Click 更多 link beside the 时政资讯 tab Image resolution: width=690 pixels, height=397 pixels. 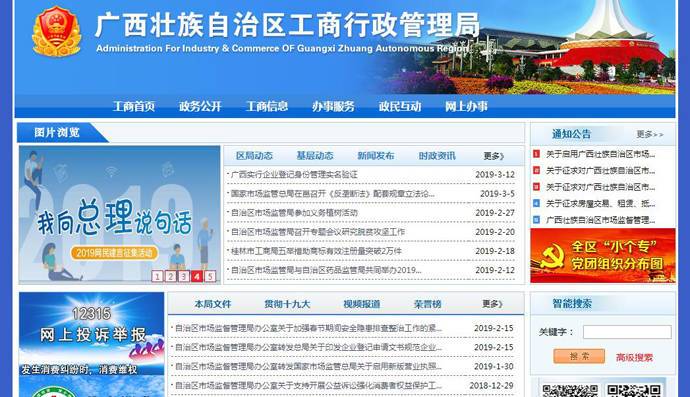493,156
